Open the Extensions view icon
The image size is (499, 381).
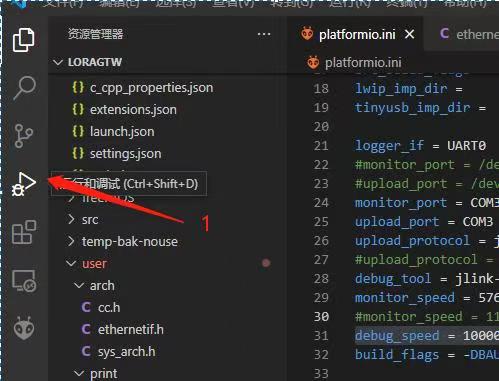[24, 232]
